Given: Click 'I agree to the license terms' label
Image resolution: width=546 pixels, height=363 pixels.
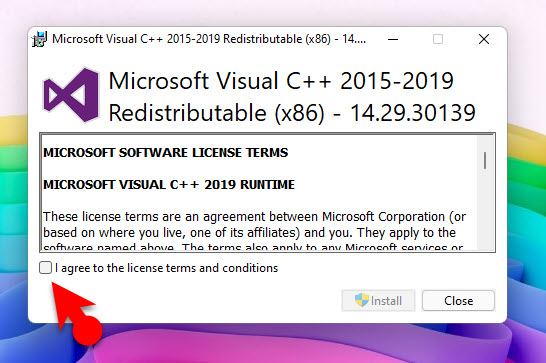Looking at the screenshot, I should pos(166,268).
